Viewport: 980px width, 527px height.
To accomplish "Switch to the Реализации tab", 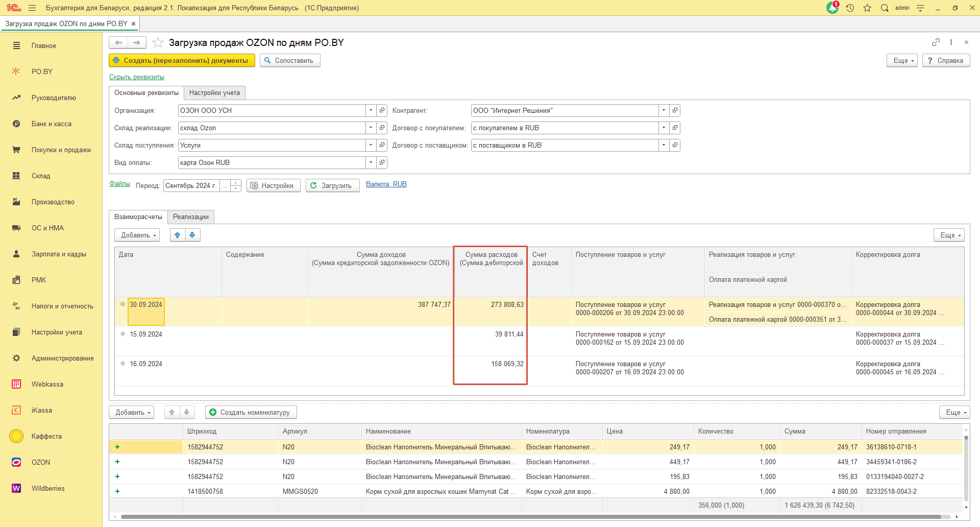I will [x=191, y=217].
